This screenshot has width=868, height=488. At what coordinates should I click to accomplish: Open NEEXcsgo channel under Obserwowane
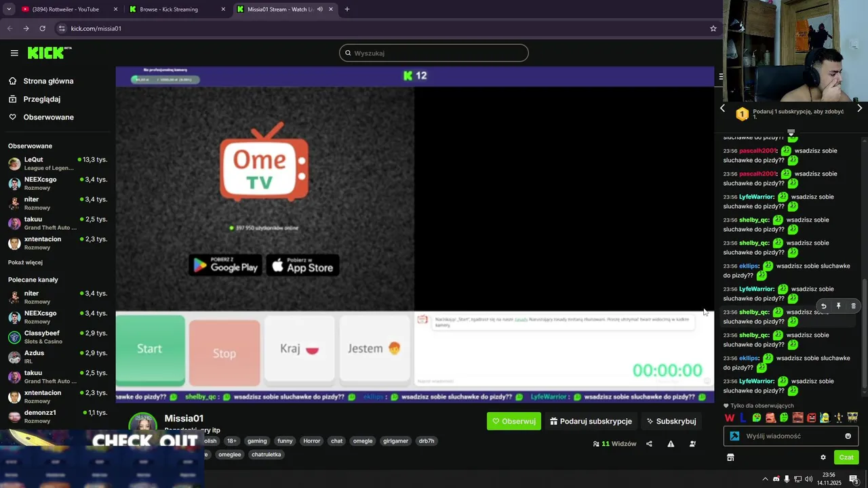point(58,183)
